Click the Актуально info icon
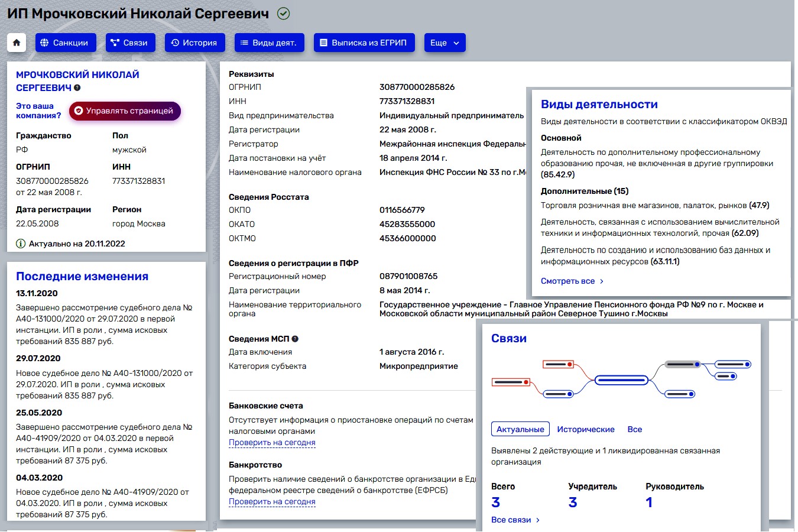The width and height of the screenshot is (798, 532). point(21,244)
